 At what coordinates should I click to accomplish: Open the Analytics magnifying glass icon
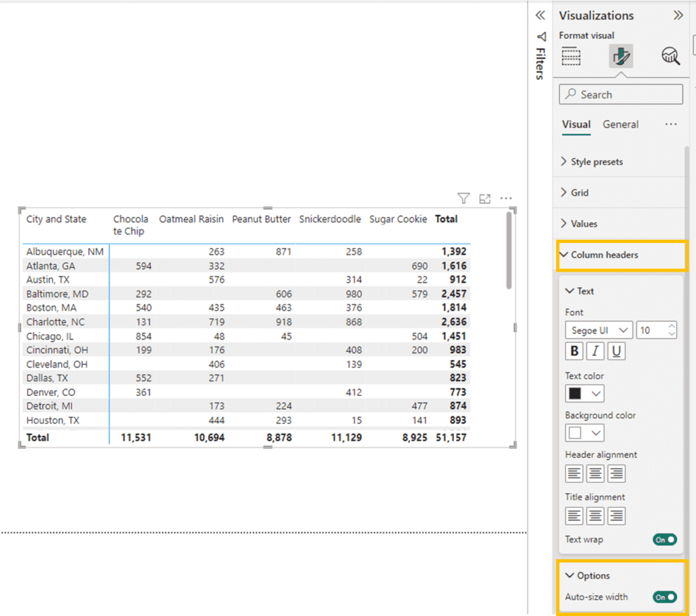(x=670, y=56)
